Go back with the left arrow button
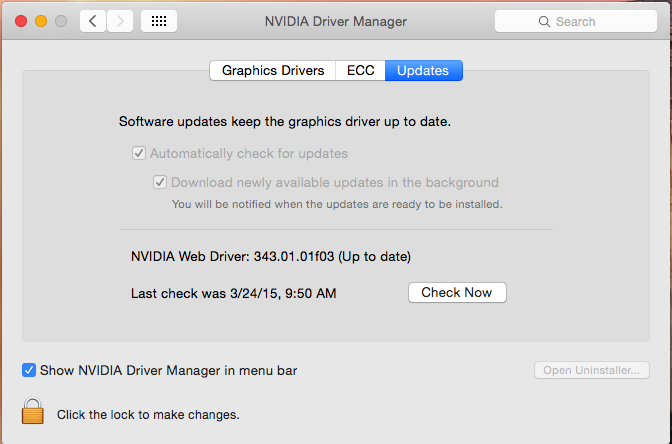The width and height of the screenshot is (672, 444). click(93, 21)
